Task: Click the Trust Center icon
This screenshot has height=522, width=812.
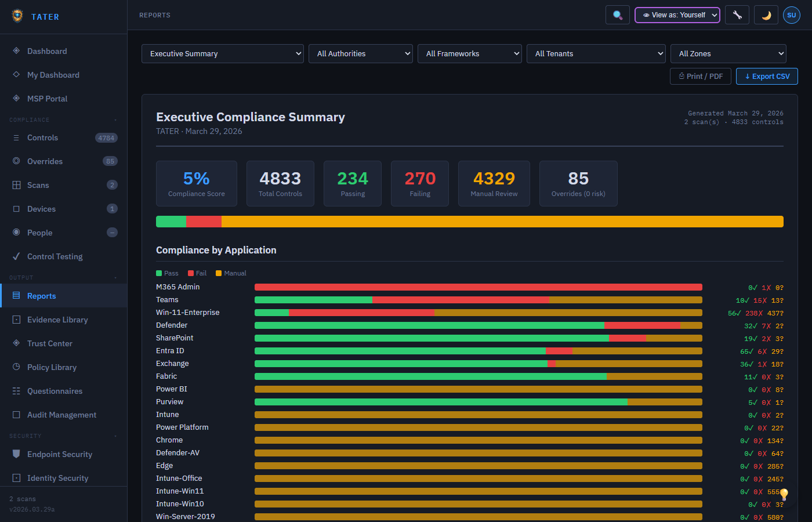Action: pyautogui.click(x=16, y=343)
